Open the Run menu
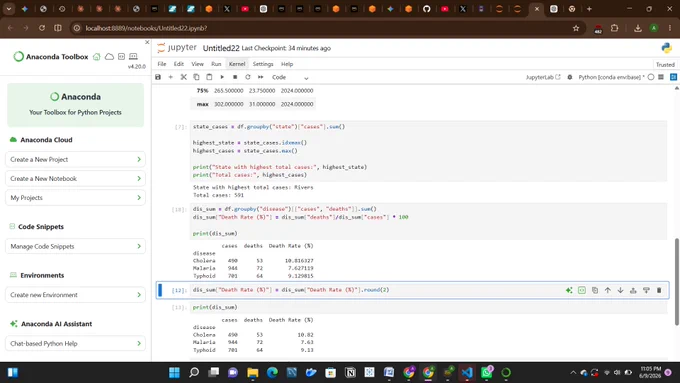Viewport: 680px width, 383px height. click(216, 64)
